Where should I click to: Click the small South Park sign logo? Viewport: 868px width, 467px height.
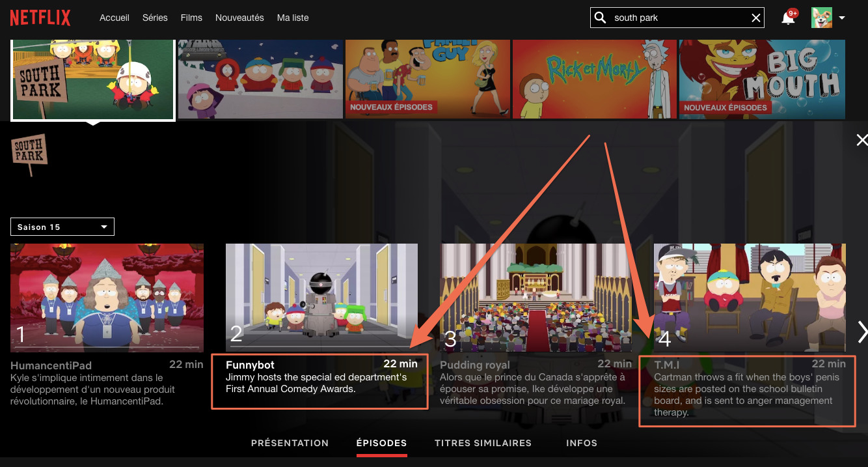click(x=29, y=154)
